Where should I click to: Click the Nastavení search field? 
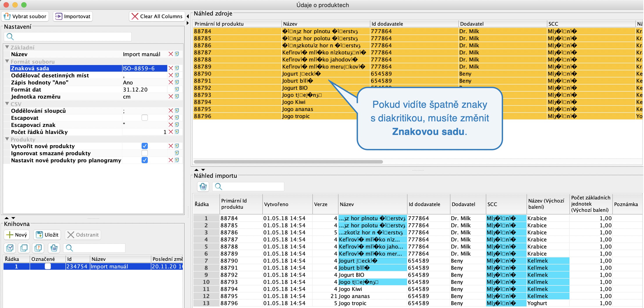click(68, 37)
